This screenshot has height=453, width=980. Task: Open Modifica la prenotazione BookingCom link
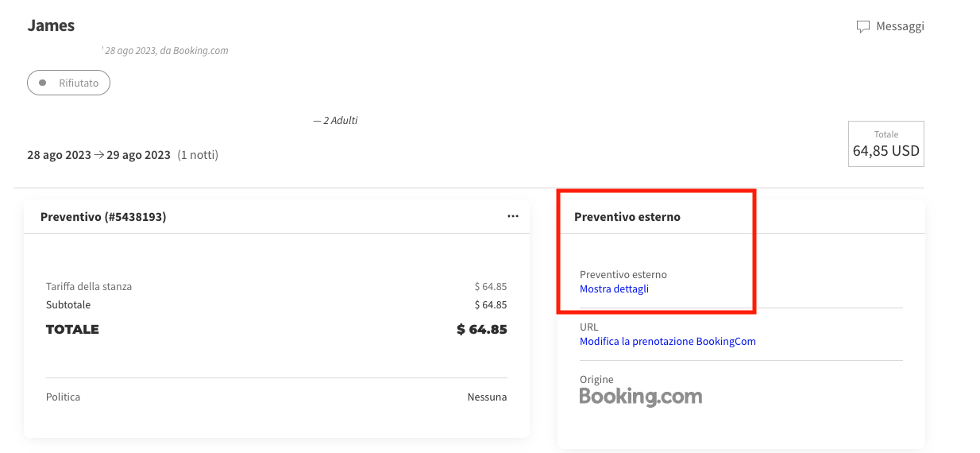tap(667, 342)
